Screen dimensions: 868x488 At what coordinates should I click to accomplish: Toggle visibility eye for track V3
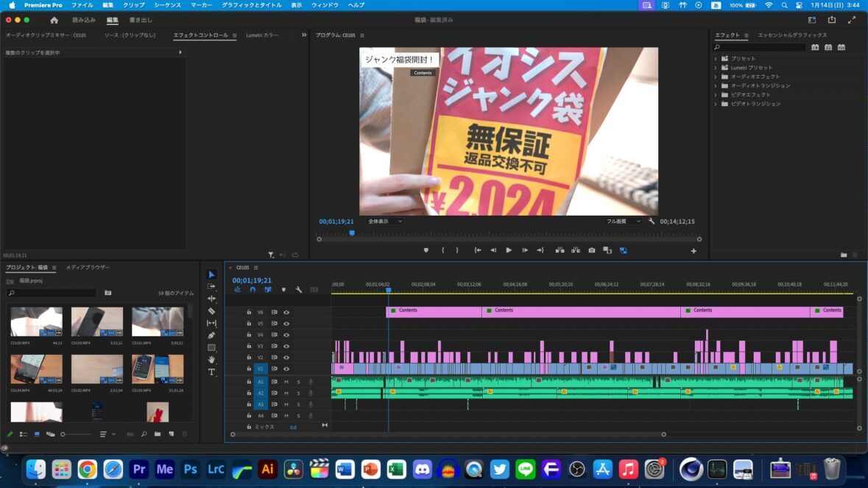[x=286, y=347]
